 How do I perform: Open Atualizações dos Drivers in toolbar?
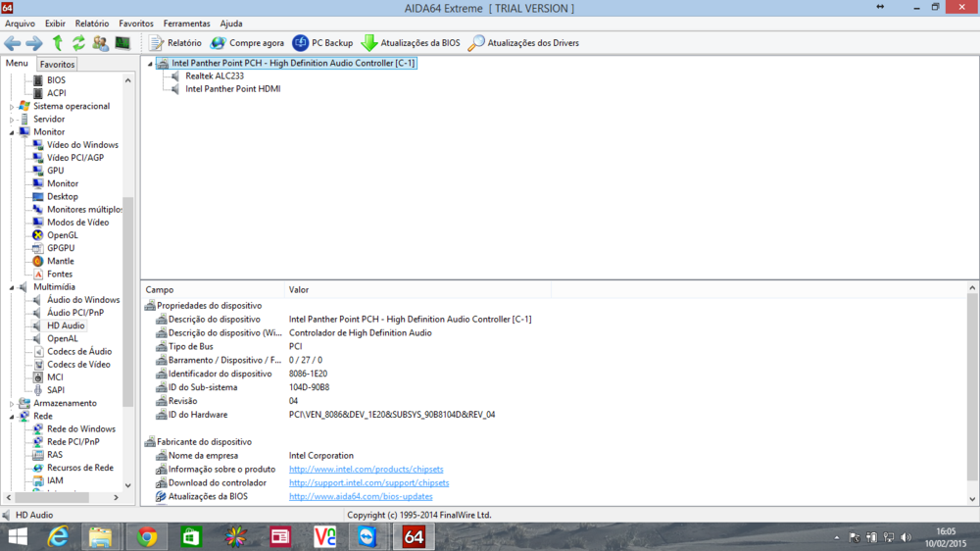pos(523,43)
